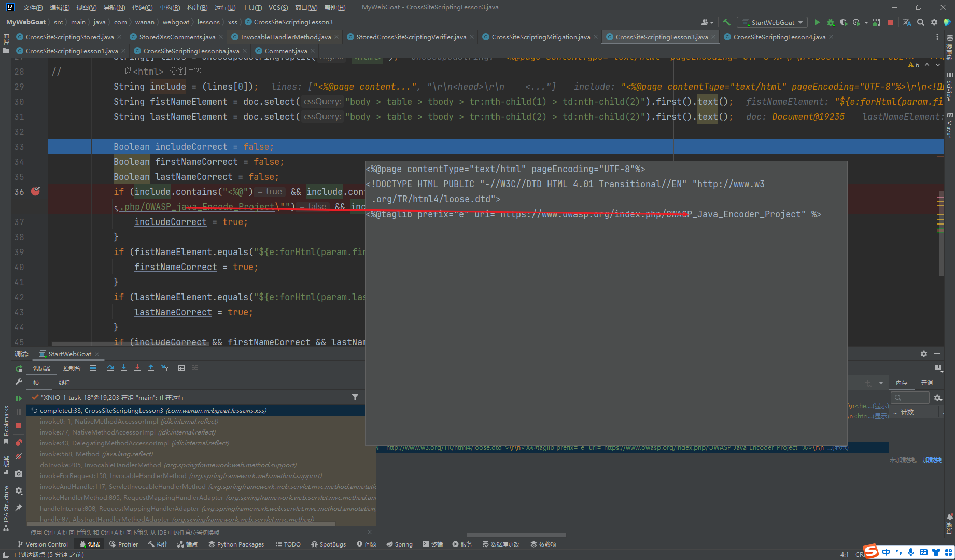
Task: Click Run to Cursor icon
Action: 165,368
